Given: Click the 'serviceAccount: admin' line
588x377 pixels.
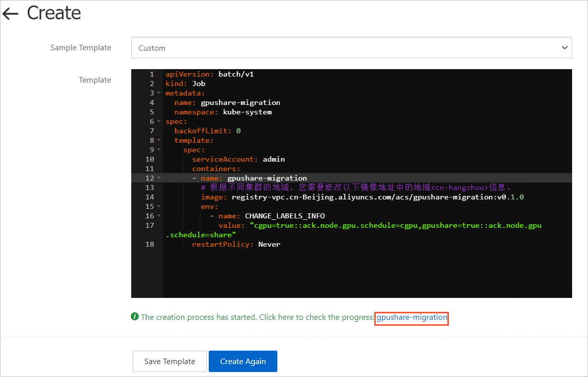Looking at the screenshot, I should [x=239, y=160].
